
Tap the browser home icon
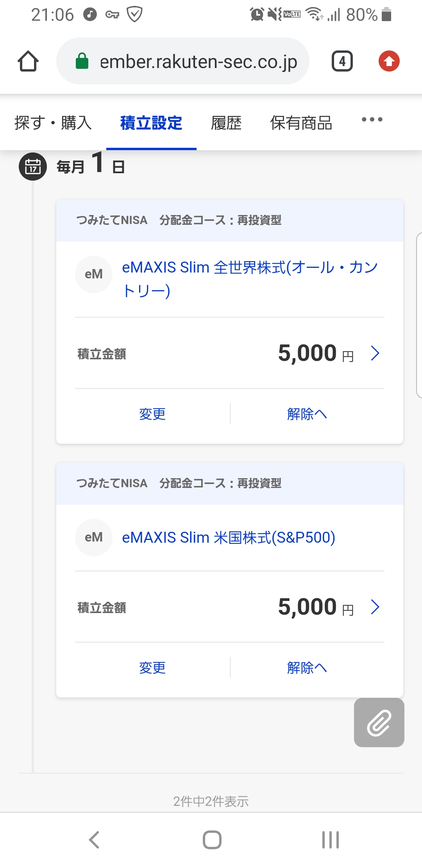coord(28,61)
